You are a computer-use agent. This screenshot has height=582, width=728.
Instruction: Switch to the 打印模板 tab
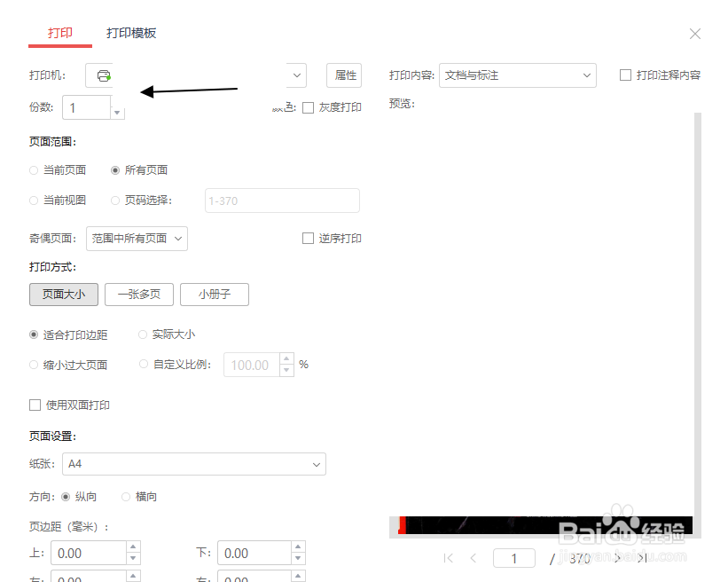(130, 32)
